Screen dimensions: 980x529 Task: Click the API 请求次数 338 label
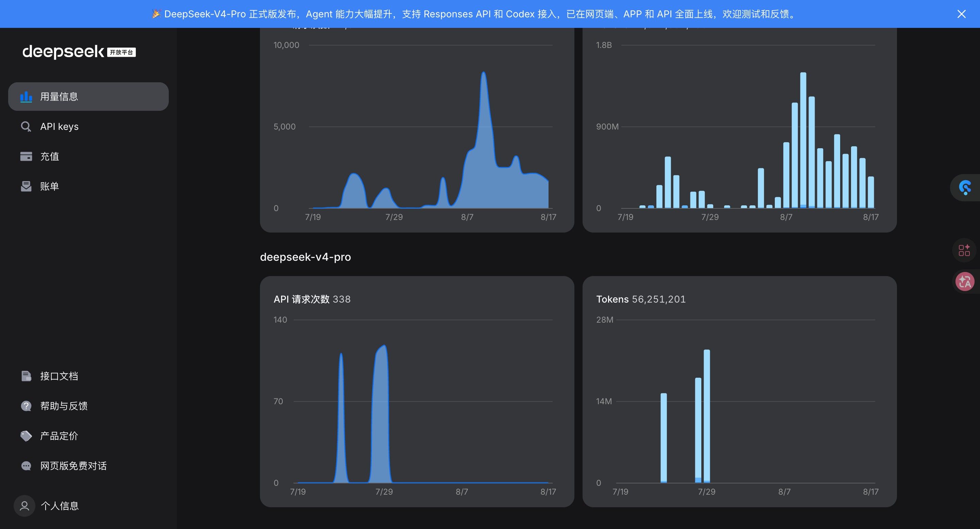(312, 299)
